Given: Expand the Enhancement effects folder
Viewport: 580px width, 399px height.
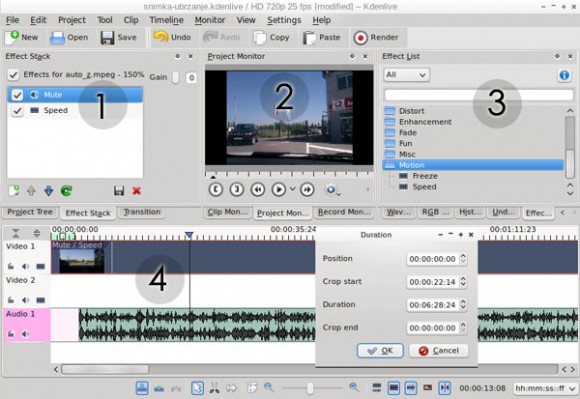Looking at the screenshot, I should (x=390, y=122).
